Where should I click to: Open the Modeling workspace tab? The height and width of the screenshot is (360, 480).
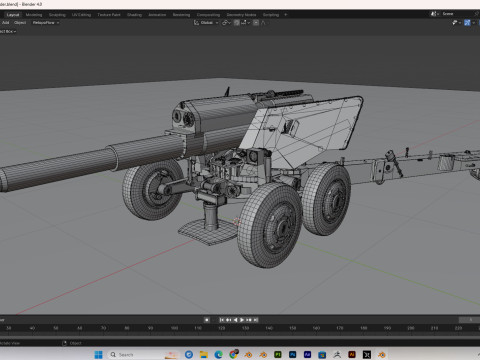(x=34, y=15)
